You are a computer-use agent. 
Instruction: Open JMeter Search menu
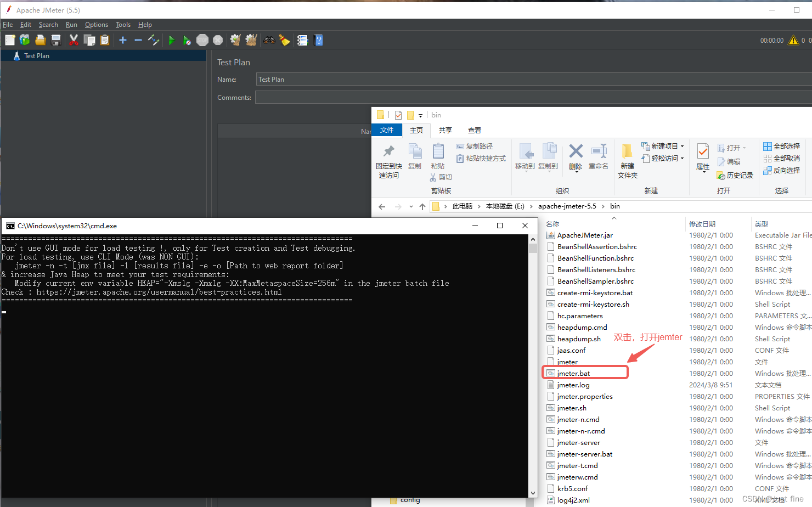(48, 25)
